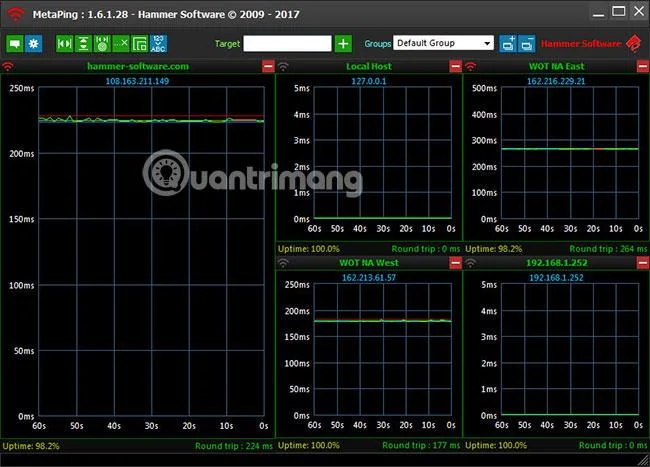Remove the WOT NA East panel
Screen dimensions: 650x467
tap(643, 66)
